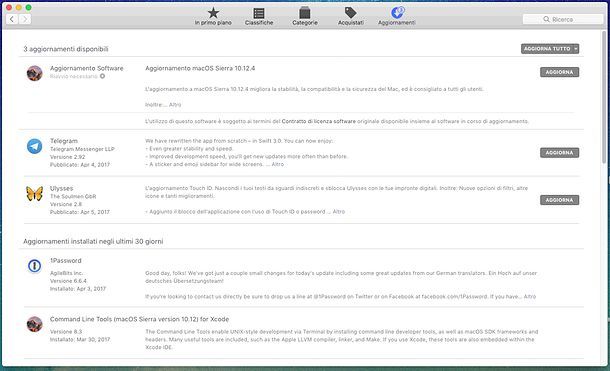Click the 'Command Line Tools (macOS Sierra version 10.12) for Xcode' title
The height and width of the screenshot is (371, 610).
pyautogui.click(x=139, y=319)
